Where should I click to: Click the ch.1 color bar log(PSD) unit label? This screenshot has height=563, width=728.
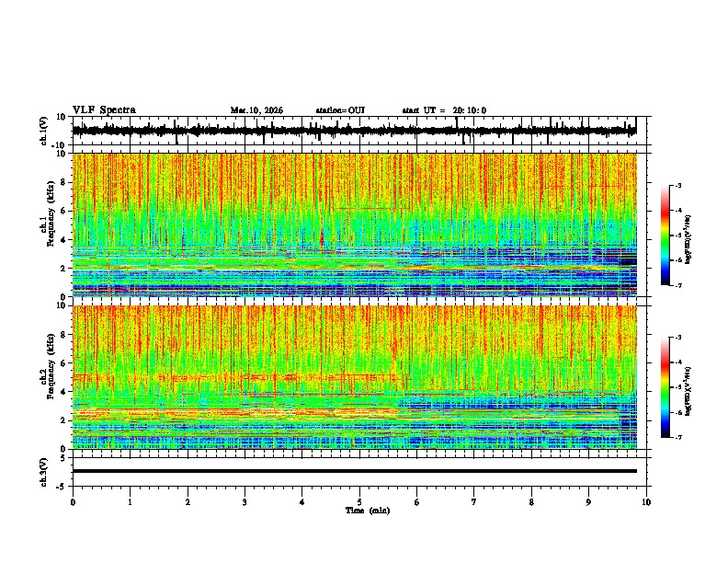pyautogui.click(x=688, y=239)
